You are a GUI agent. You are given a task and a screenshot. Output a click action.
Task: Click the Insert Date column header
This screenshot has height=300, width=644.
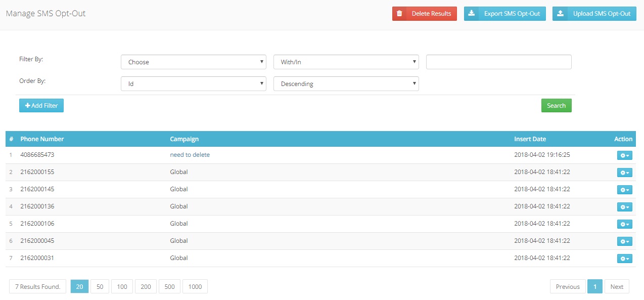tap(530, 139)
